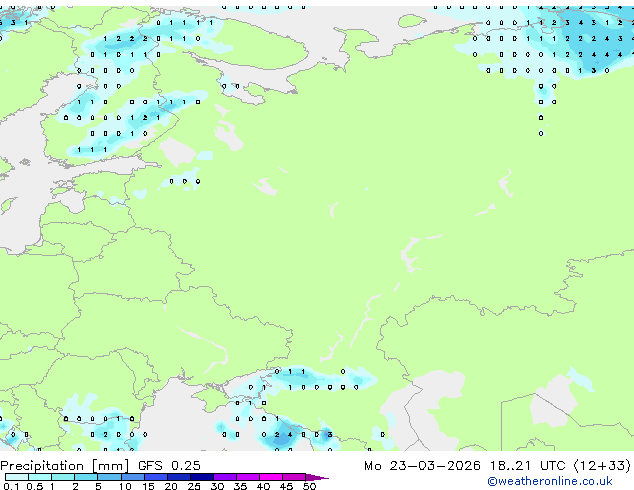Image resolution: width=634 pixels, height=490 pixels.
Task: Click the '25' legend scale label
Action: tap(194, 486)
